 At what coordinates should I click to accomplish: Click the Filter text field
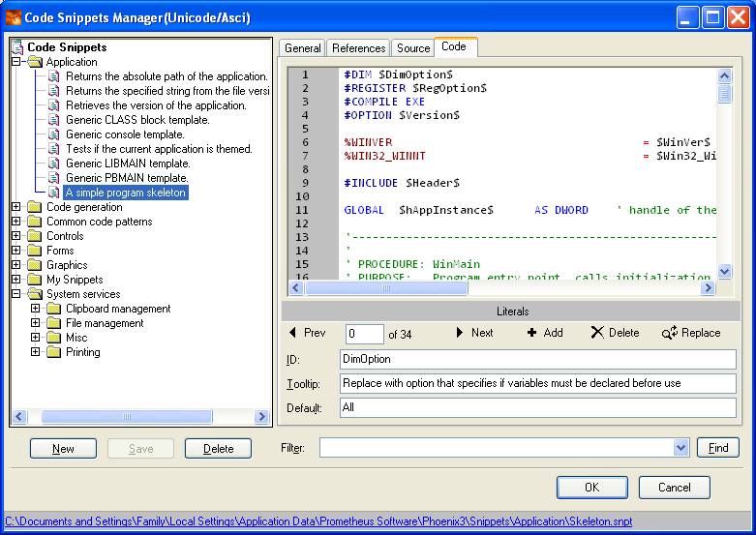(497, 448)
